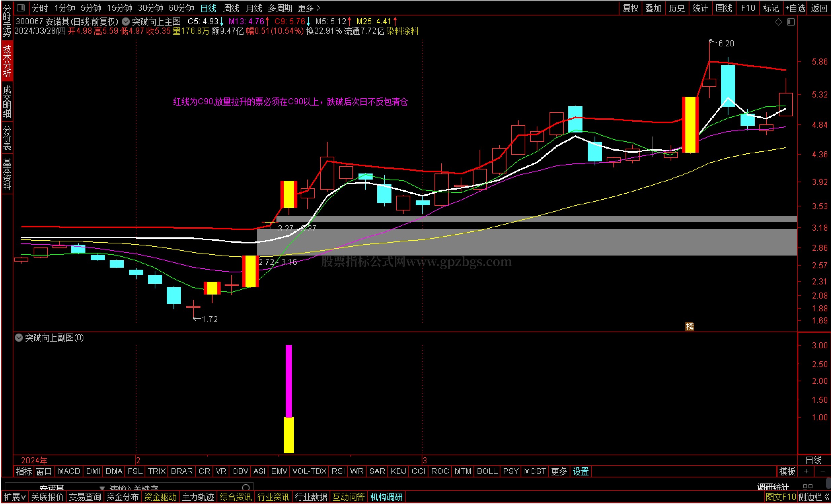831x504 pixels.
Task: Expand 更多 periods list at top
Action: (309, 8)
